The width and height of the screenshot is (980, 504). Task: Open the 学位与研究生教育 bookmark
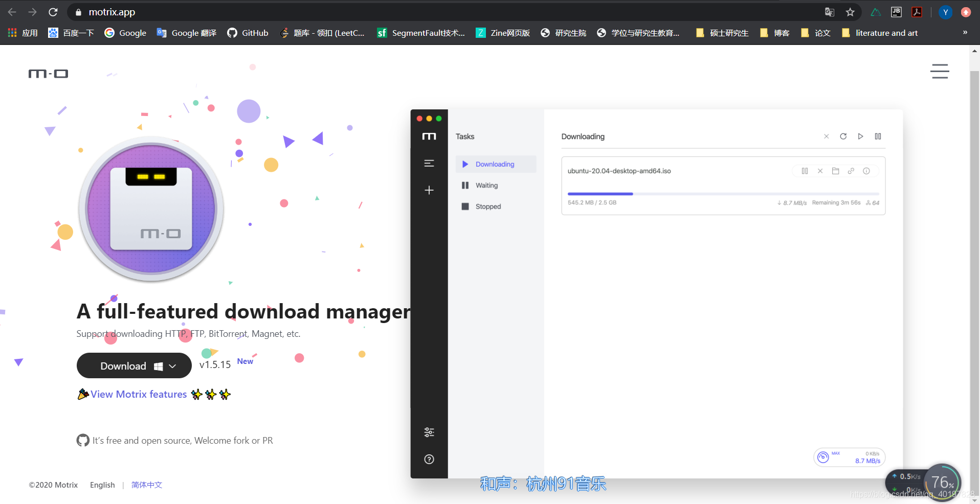pos(638,33)
